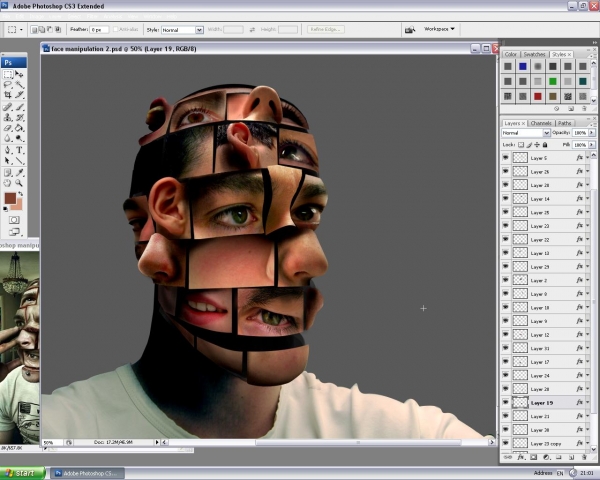Add layer mask from Layers panel footer

pyautogui.click(x=533, y=457)
